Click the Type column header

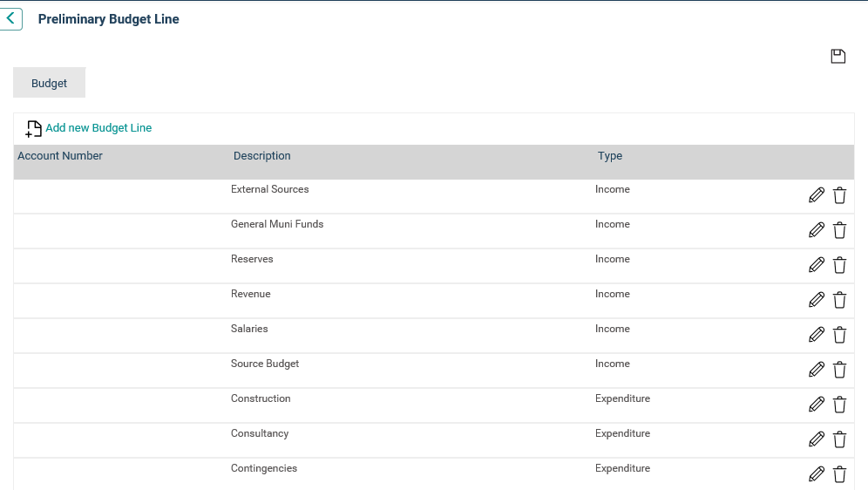click(610, 156)
